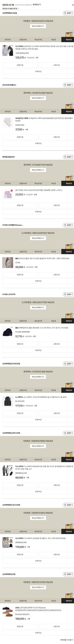74x644 pixels.
Task: Tap the 김별하 chat icon for 신세계백화점 광주신세계
Action: point(68,433)
